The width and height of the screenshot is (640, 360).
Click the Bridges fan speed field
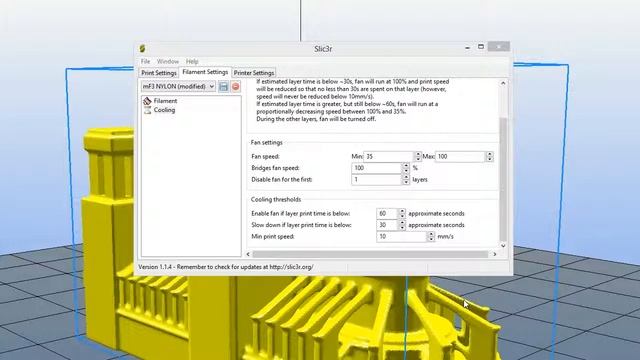click(377, 168)
